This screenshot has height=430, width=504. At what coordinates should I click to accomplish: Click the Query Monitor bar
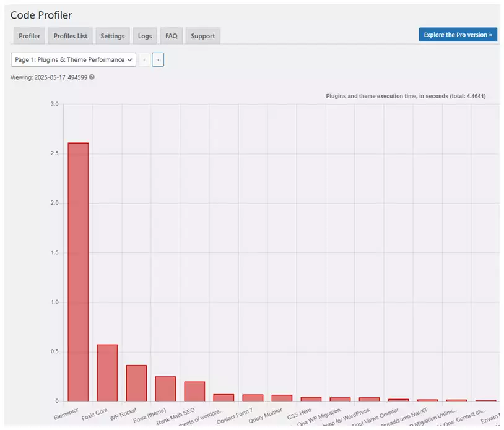tap(282, 398)
